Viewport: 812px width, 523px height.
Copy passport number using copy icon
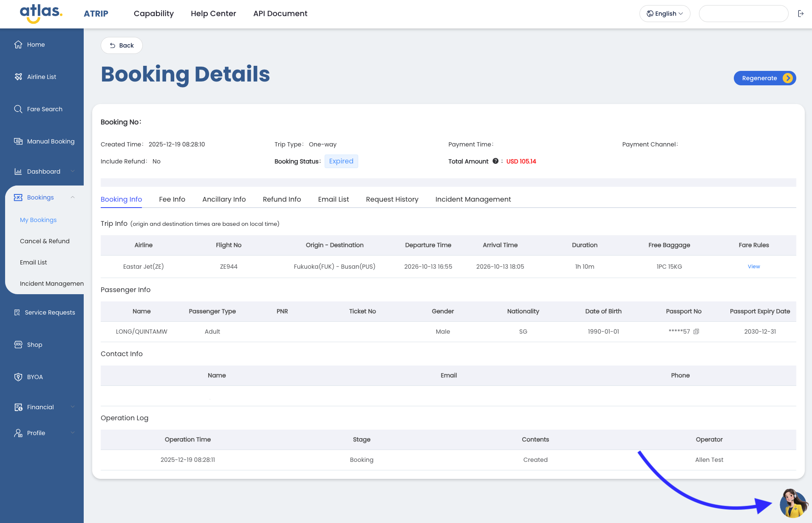click(x=696, y=332)
